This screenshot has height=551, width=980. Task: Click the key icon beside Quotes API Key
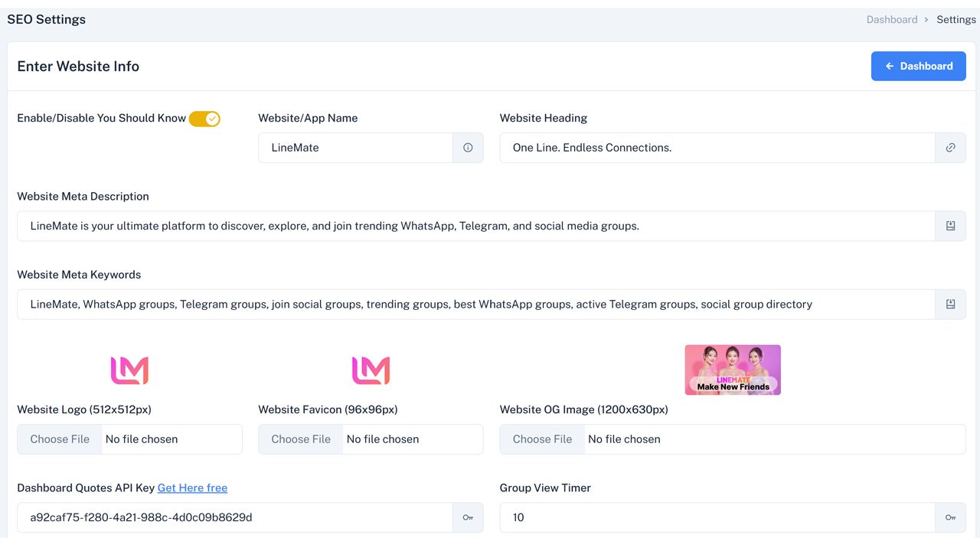tap(468, 517)
